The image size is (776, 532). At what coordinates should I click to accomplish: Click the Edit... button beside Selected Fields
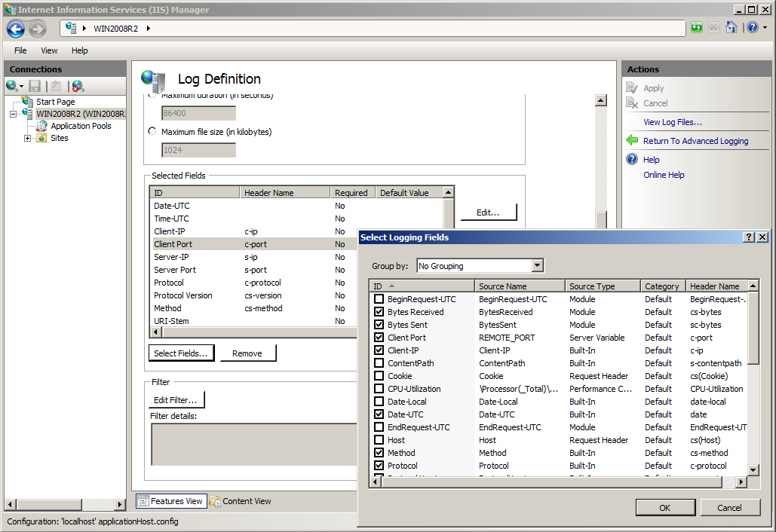tap(489, 212)
